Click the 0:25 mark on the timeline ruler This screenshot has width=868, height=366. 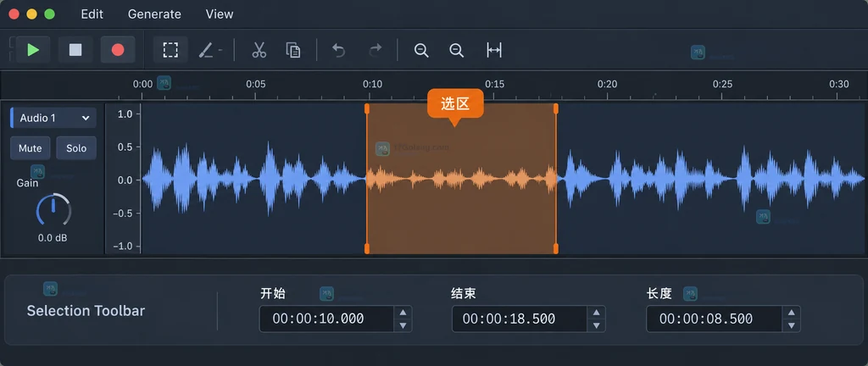[x=722, y=85]
